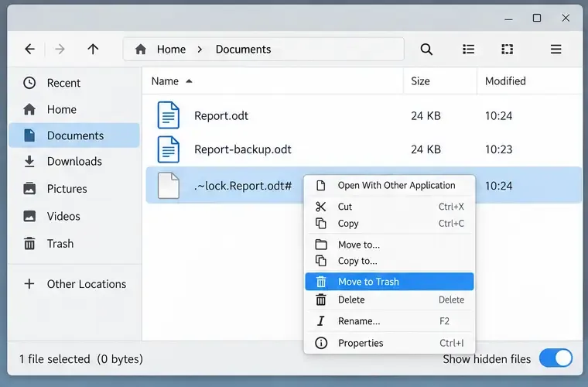Click the plus icon beside Other Locations

click(x=29, y=284)
